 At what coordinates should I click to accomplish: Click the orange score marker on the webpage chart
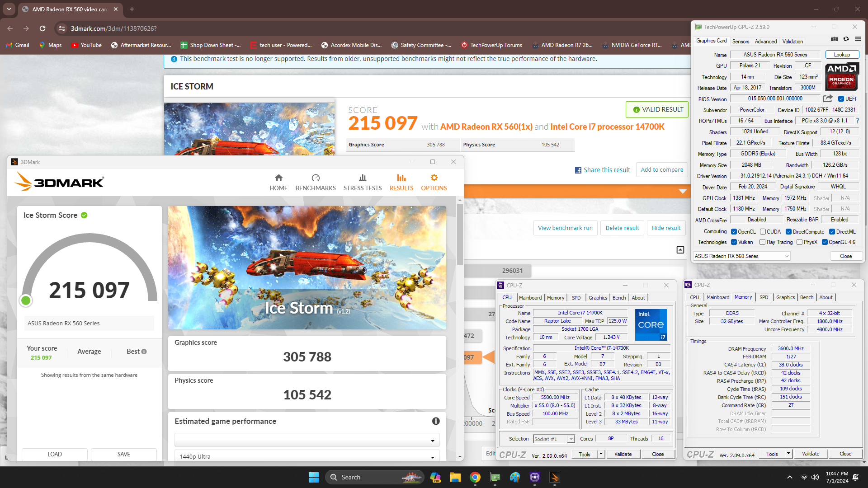click(x=488, y=357)
